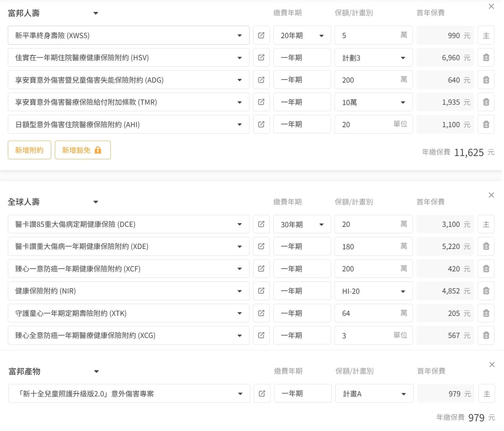Delete the XDE major illness rider

pyautogui.click(x=486, y=246)
